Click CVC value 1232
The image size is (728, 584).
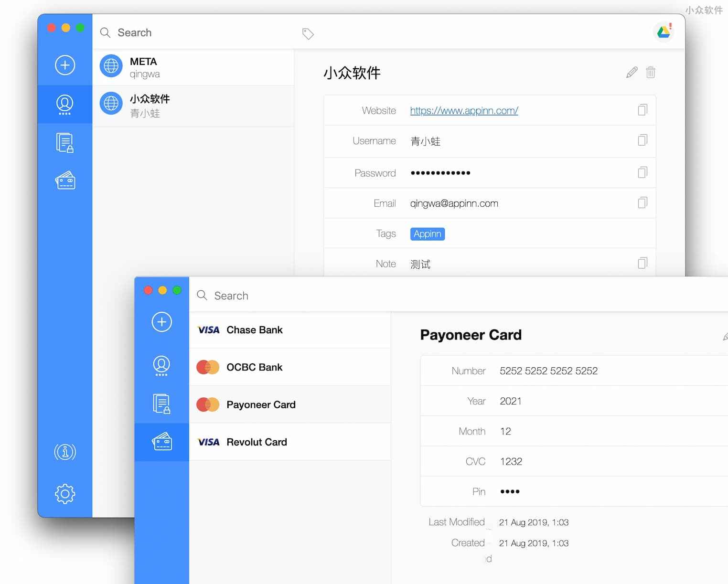(x=511, y=461)
